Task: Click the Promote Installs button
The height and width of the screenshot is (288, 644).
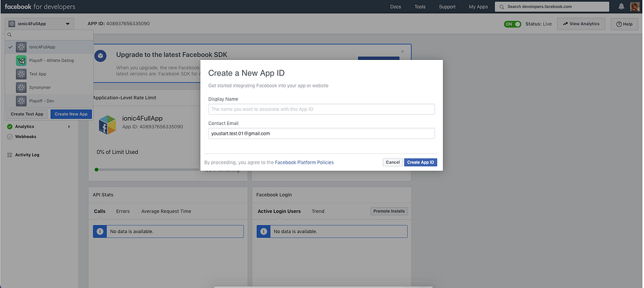Action: [x=389, y=211]
